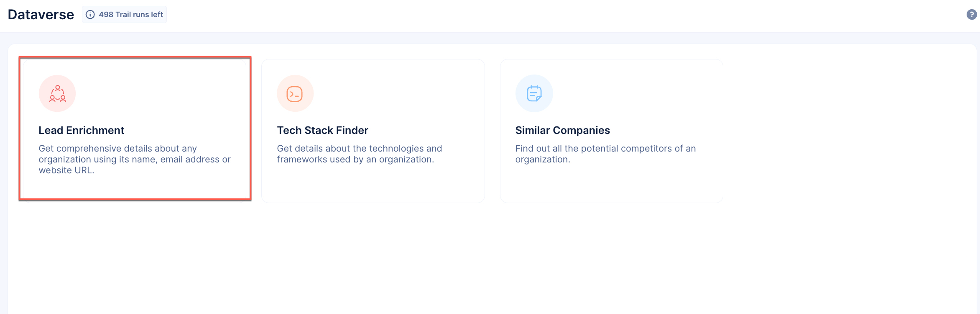Screen dimensions: 980x314
Task: Select the Tech Stack Finder card
Action: (373, 131)
